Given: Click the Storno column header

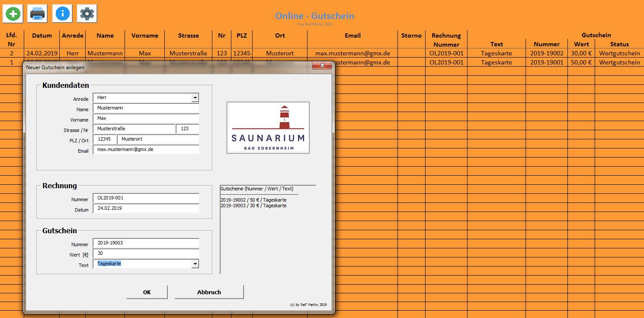Looking at the screenshot, I should pos(411,36).
